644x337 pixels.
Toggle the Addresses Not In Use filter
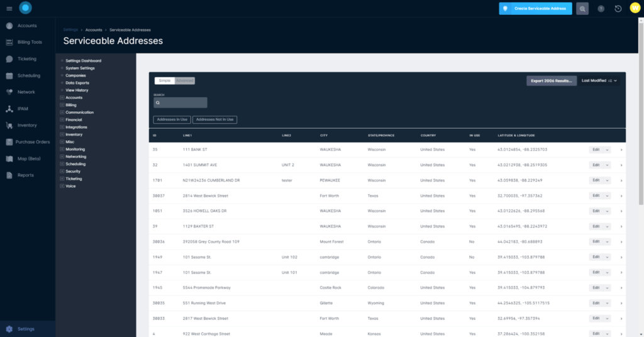click(x=215, y=120)
